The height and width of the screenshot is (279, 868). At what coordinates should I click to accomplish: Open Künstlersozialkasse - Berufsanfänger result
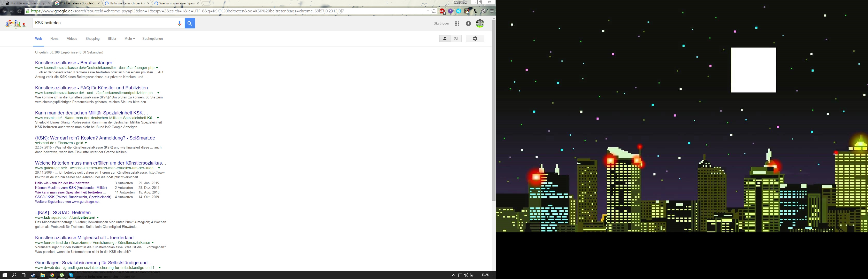(73, 63)
